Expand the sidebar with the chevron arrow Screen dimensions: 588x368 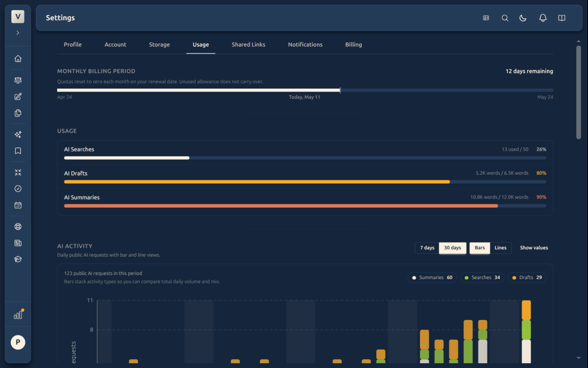coord(18,33)
